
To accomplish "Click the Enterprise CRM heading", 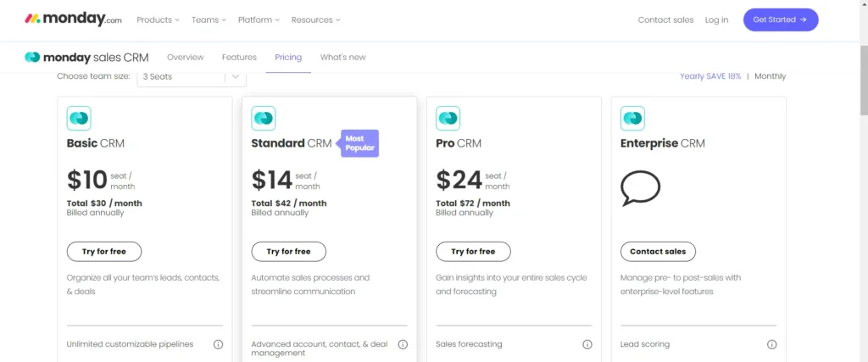I will 663,143.
